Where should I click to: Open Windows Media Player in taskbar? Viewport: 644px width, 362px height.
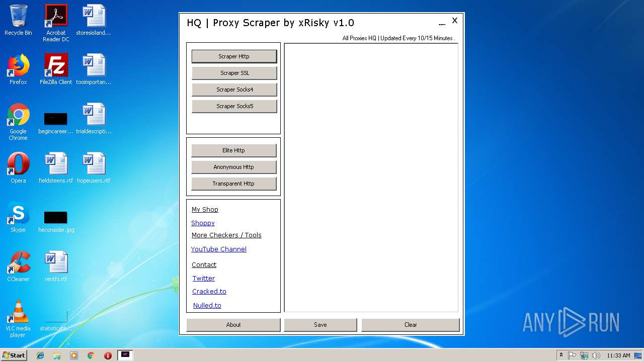point(74,355)
